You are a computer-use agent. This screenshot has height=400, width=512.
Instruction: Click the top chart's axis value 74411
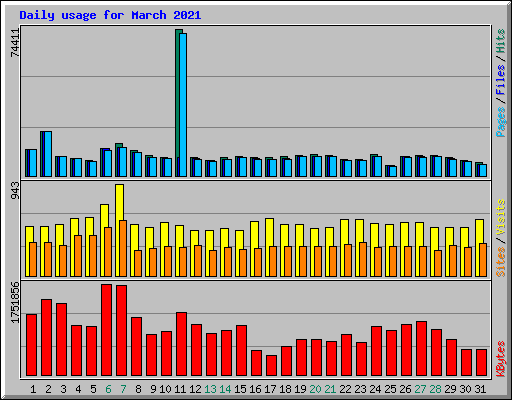tap(15, 43)
